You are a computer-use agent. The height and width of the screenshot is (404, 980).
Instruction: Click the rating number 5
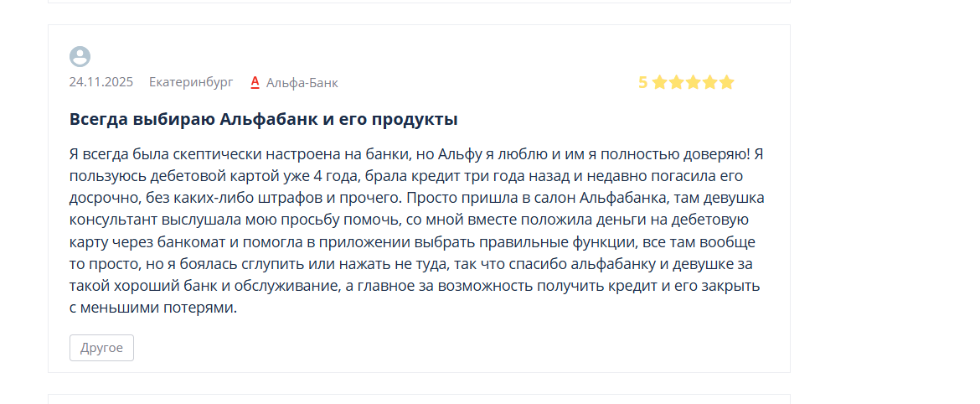click(x=643, y=82)
